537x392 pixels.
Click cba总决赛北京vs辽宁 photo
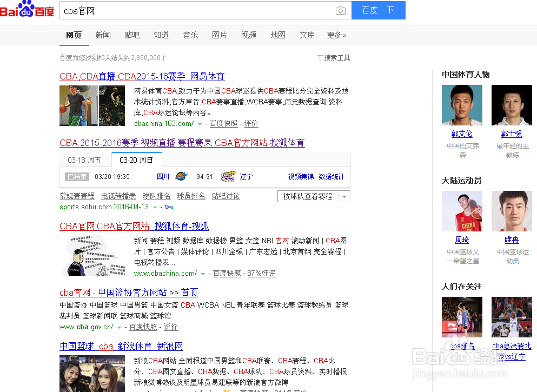tap(512, 317)
